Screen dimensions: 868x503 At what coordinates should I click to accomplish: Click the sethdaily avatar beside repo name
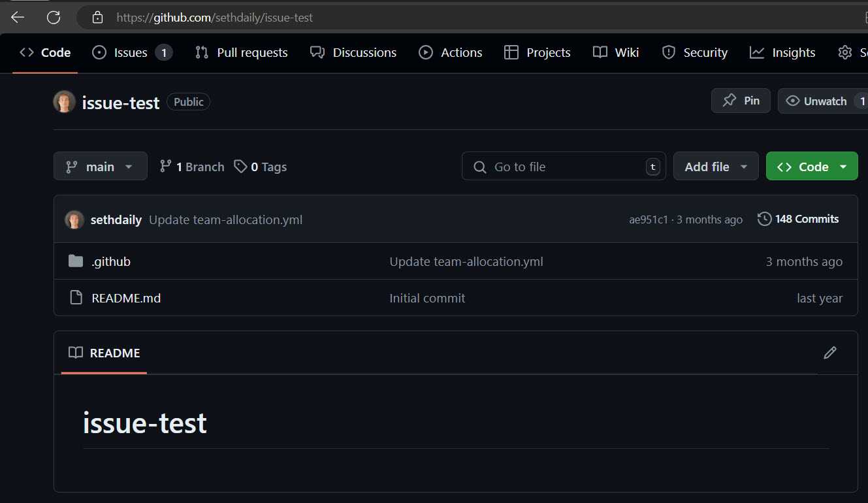tap(64, 102)
